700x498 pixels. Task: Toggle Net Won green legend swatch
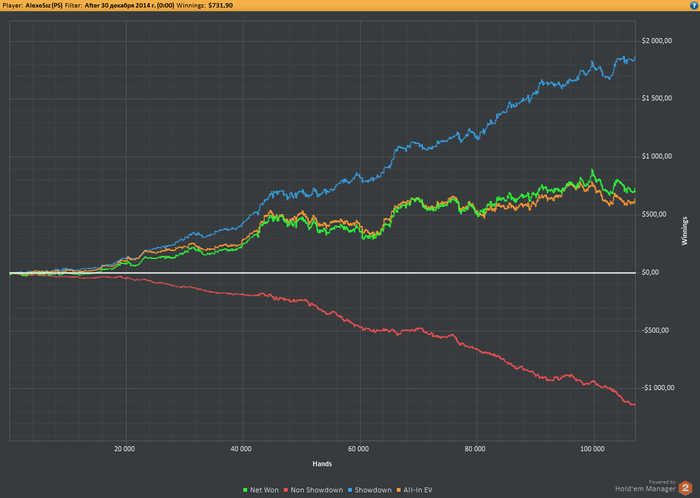tap(245, 490)
